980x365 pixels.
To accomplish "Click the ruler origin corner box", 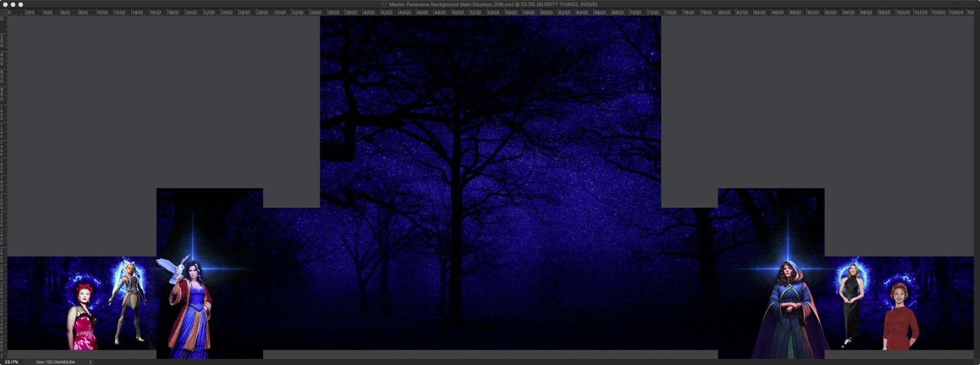I will tap(3, 12).
